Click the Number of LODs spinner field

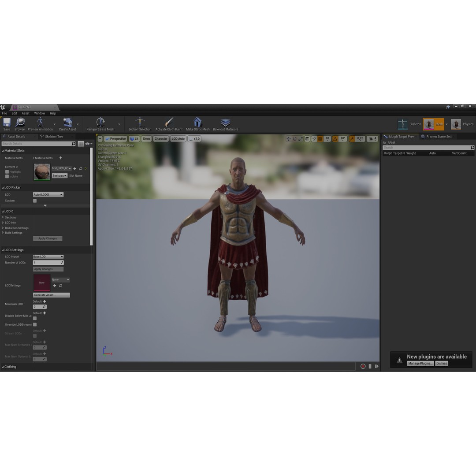pos(48,263)
